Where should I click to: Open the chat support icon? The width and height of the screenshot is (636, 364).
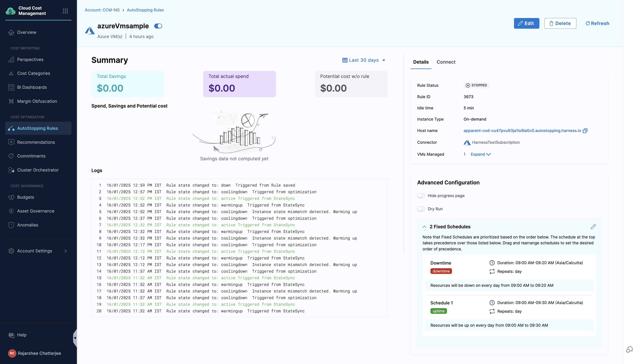629,349
